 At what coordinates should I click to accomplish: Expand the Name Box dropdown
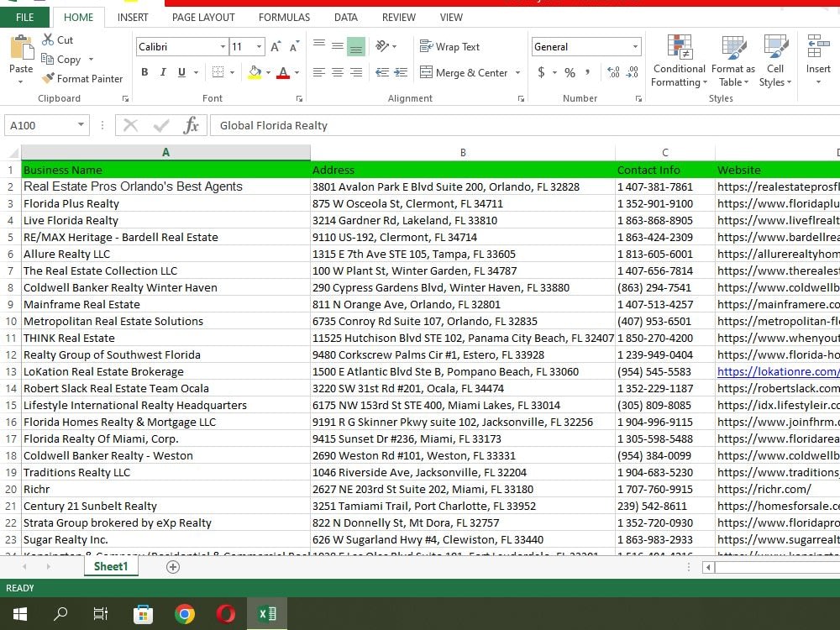click(81, 125)
